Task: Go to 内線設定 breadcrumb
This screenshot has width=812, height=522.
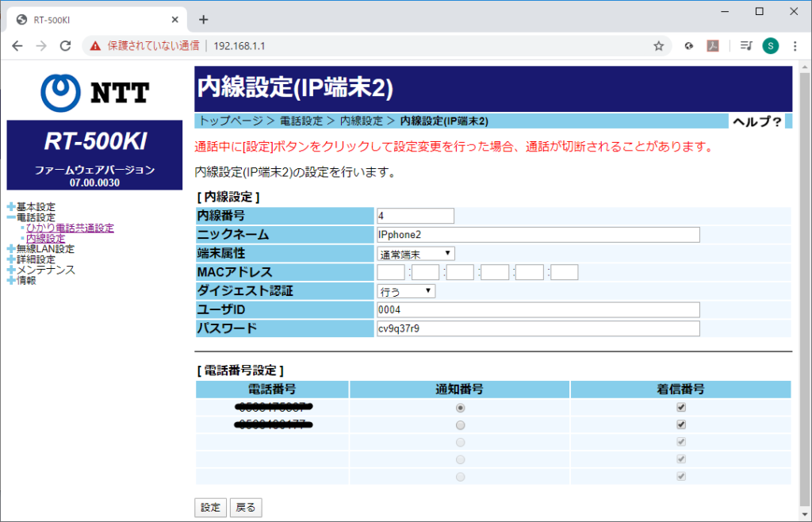Action: point(362,121)
